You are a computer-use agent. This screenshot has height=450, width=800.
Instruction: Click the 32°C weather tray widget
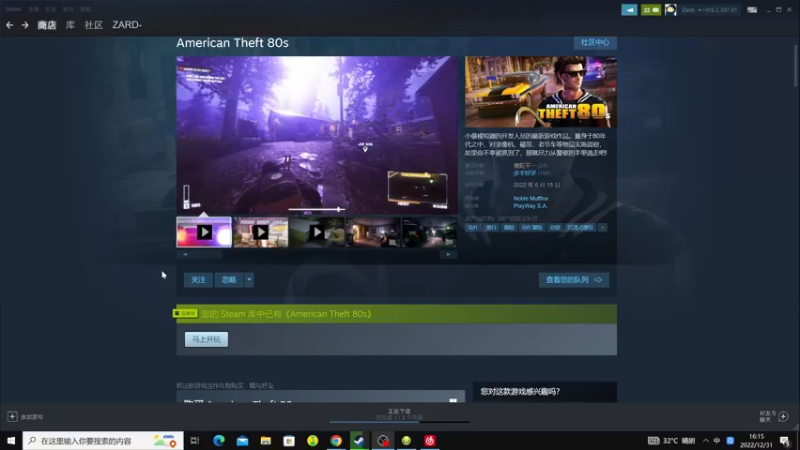(679, 440)
